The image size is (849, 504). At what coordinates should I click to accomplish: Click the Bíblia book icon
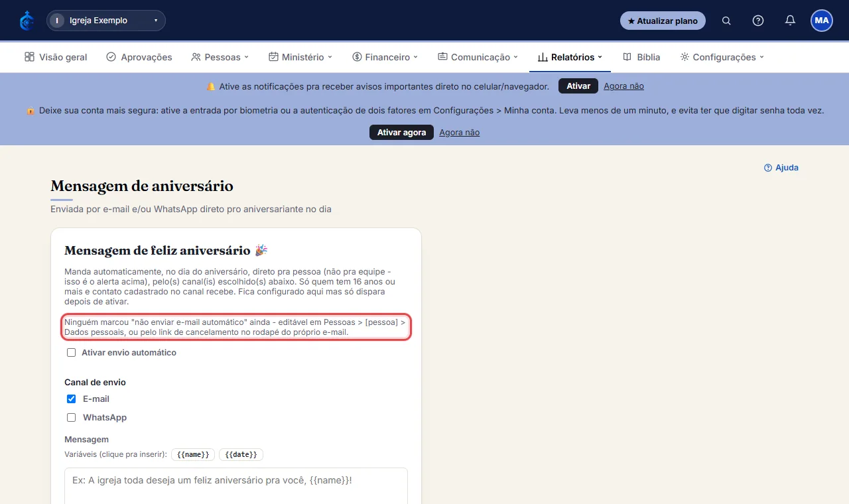pos(627,57)
